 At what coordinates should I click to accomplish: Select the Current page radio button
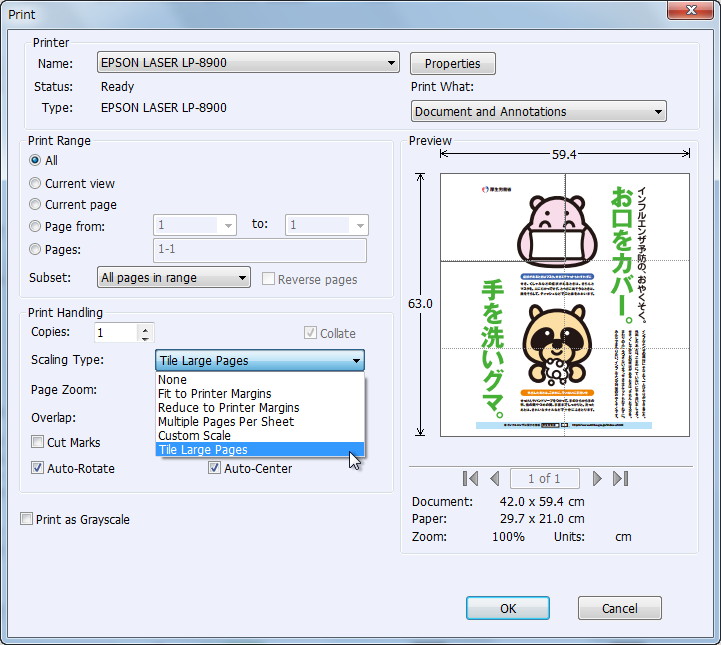point(34,204)
